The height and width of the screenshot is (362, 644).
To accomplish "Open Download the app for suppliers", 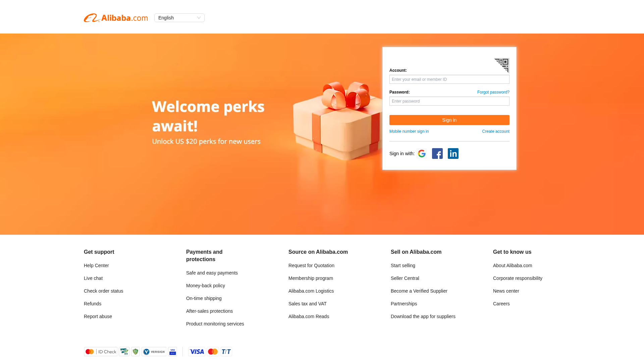I will (x=423, y=316).
